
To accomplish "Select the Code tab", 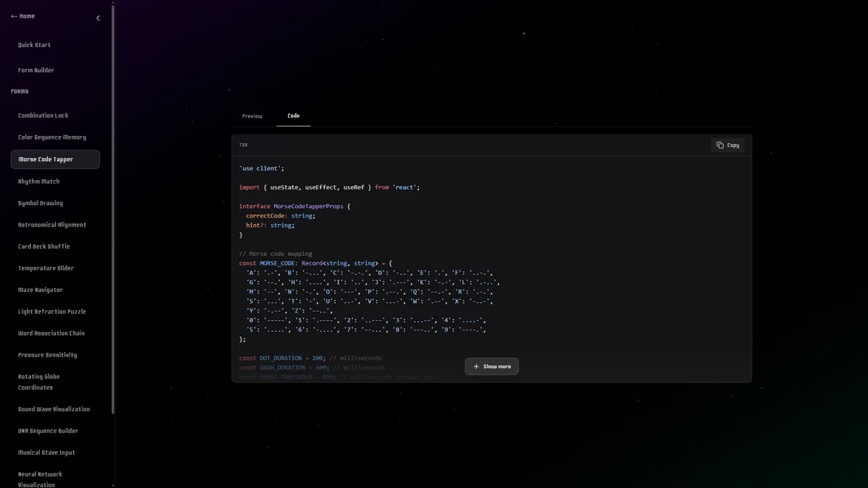I will pyautogui.click(x=293, y=116).
